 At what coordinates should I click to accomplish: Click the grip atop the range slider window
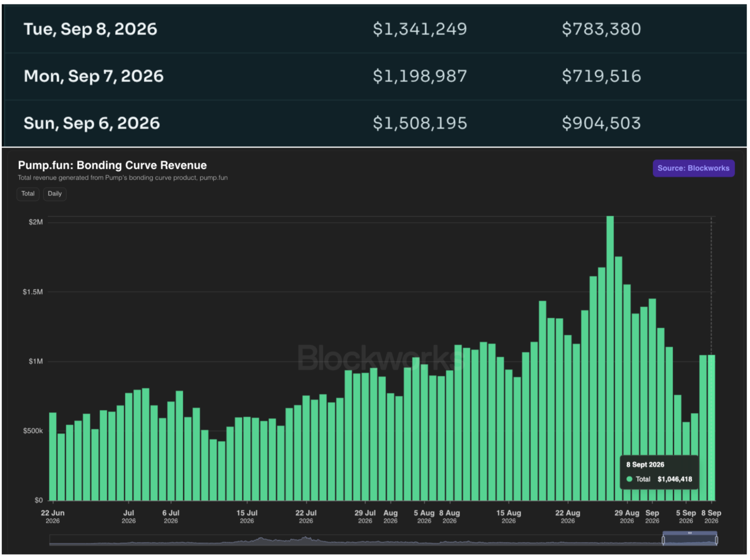690,533
